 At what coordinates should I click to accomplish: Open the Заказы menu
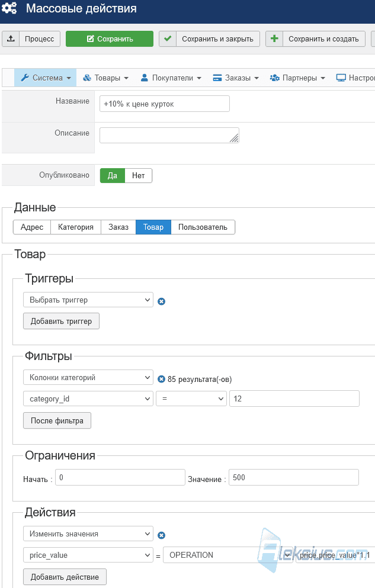pos(236,78)
